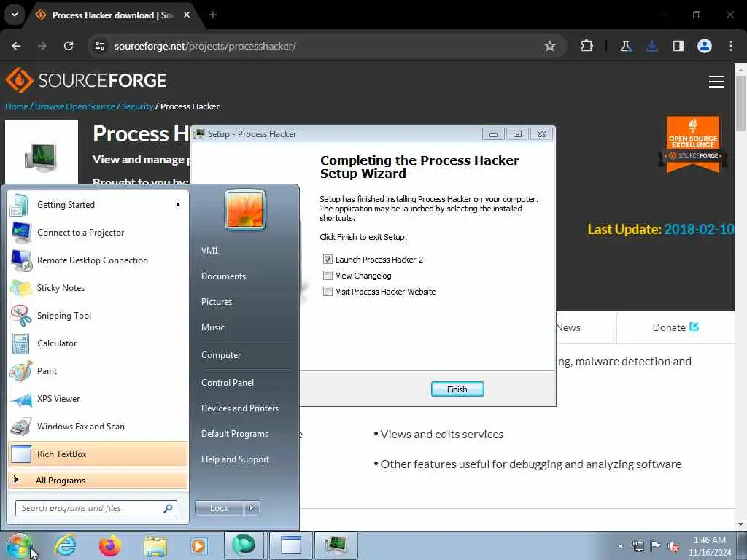Image resolution: width=747 pixels, height=560 pixels.
Task: Follow the Security breadcrumb link
Action: pos(138,106)
